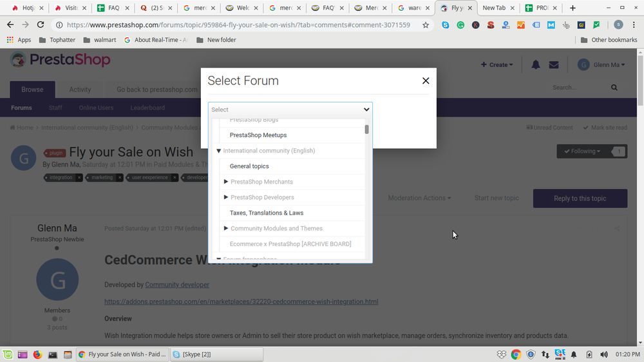Open Staff in the sub navigation
This screenshot has height=362, width=644.
tap(55, 108)
